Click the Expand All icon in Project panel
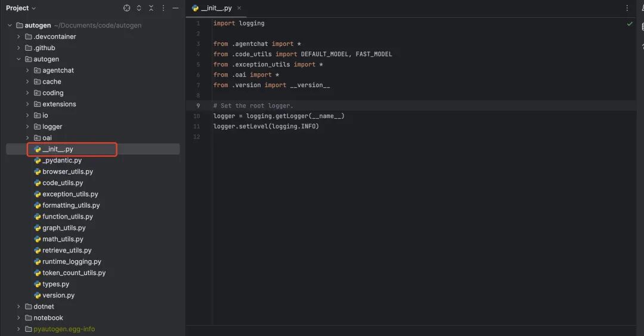 pyautogui.click(x=139, y=8)
